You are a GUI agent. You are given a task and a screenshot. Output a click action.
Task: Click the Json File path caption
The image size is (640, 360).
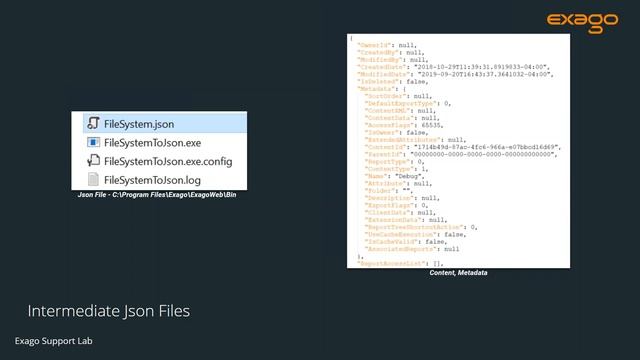157,195
